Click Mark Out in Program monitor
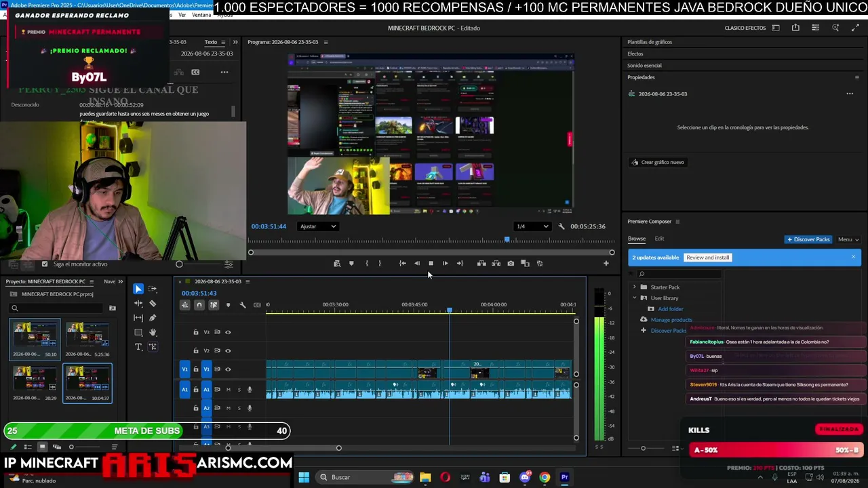 (380, 264)
